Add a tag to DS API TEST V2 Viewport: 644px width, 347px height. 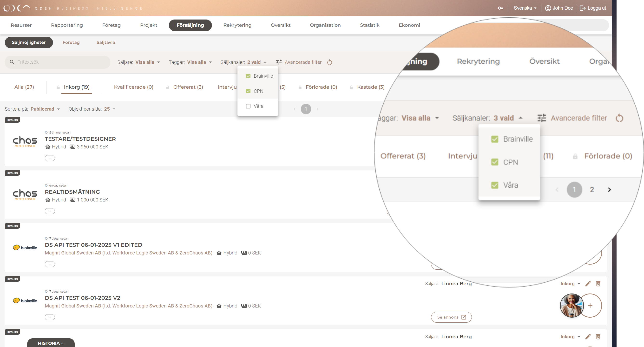(50, 317)
